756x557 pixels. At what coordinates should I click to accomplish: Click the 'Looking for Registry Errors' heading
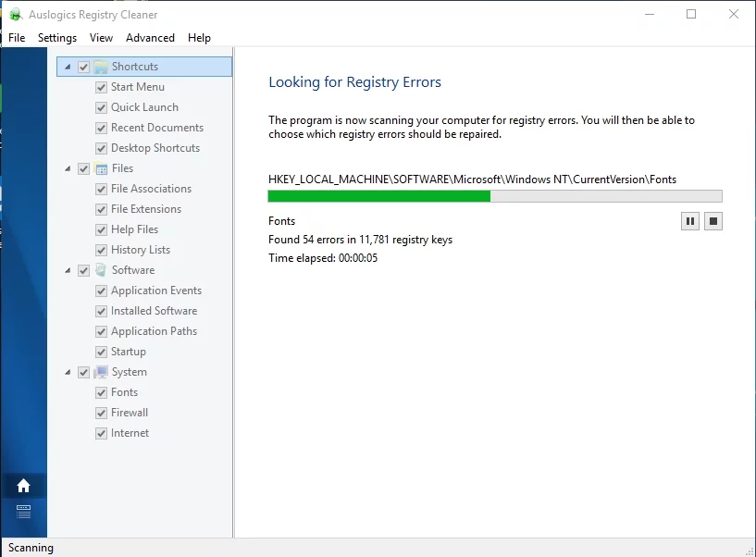click(x=354, y=82)
